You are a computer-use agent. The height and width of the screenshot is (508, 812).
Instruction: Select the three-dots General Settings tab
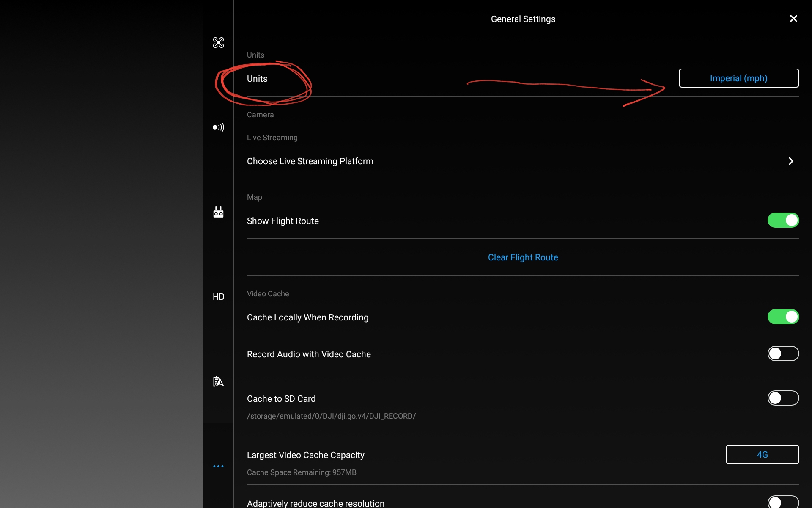coord(218,466)
